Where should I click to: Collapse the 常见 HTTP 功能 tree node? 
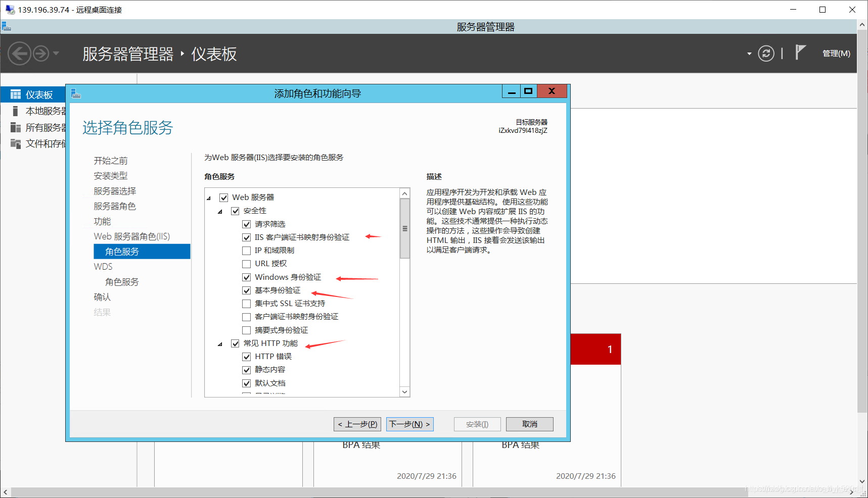tap(220, 344)
